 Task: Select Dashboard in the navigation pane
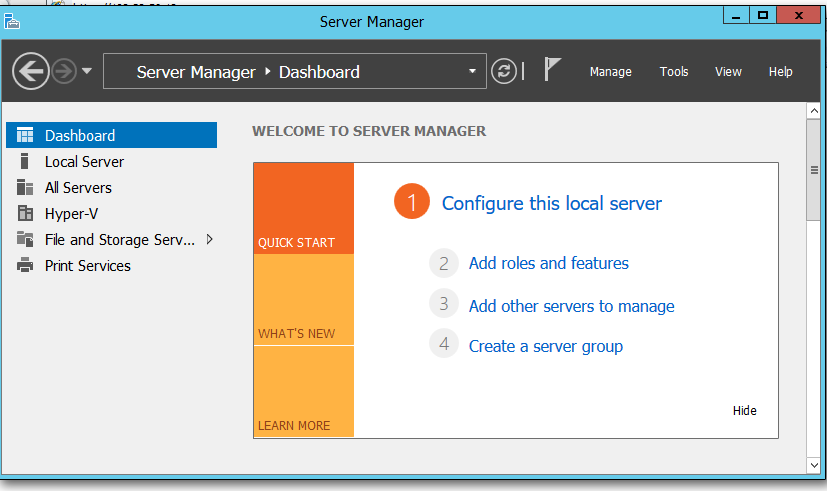click(111, 135)
